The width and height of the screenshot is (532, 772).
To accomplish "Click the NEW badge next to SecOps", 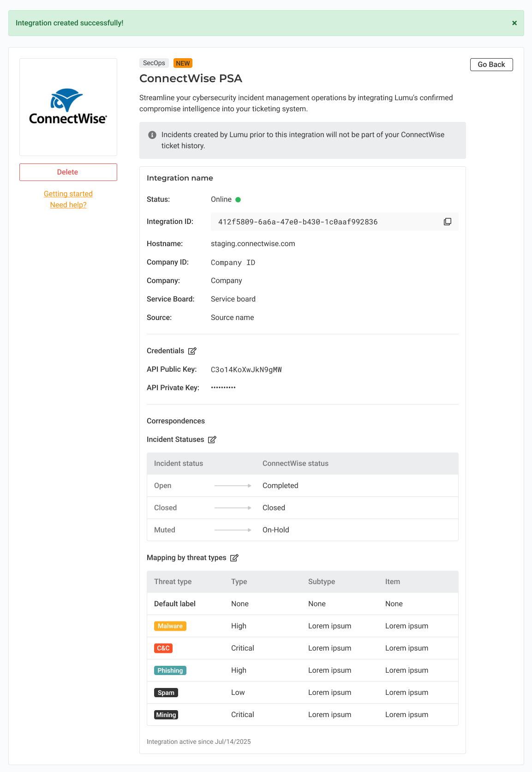I will coord(183,63).
